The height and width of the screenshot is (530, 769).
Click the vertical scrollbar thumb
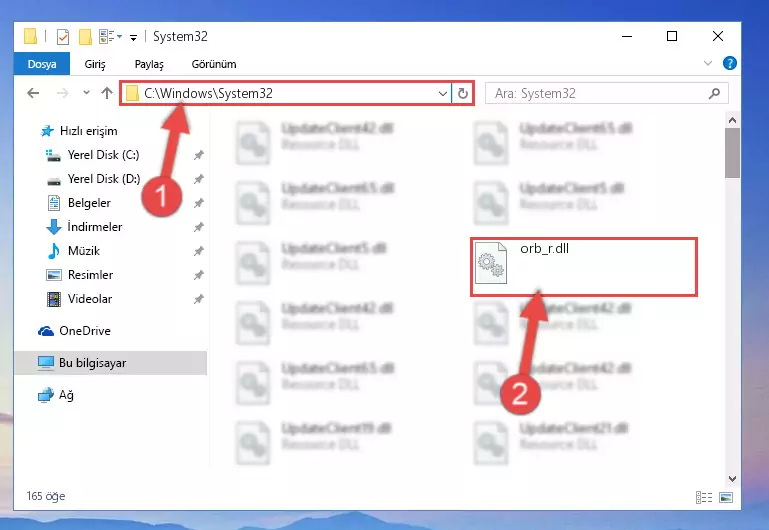pos(732,153)
